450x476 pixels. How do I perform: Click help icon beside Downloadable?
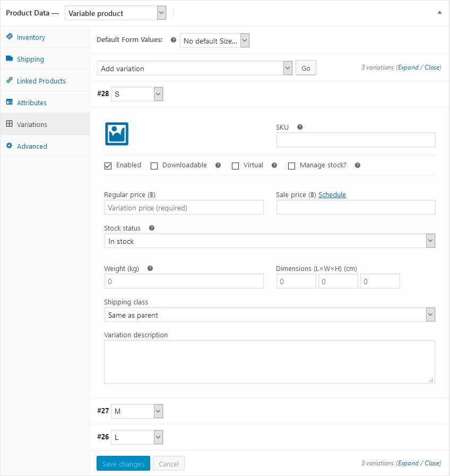tap(218, 165)
